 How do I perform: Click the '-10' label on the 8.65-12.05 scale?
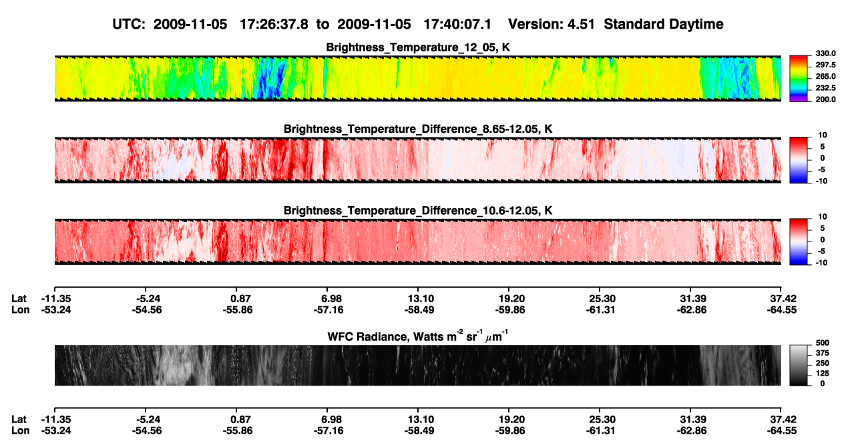tap(821, 181)
